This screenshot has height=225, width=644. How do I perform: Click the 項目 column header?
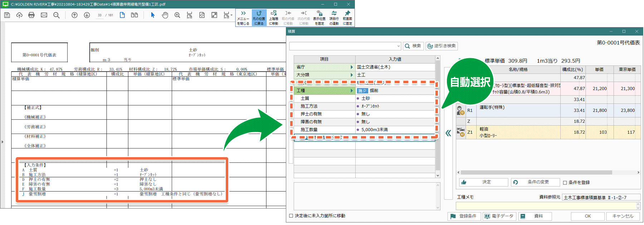coord(324,59)
